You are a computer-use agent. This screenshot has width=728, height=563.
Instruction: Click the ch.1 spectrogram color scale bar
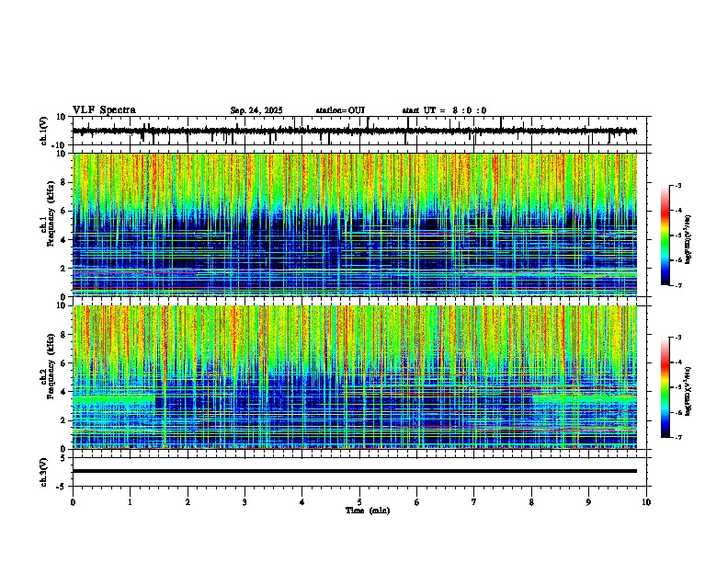(665, 236)
